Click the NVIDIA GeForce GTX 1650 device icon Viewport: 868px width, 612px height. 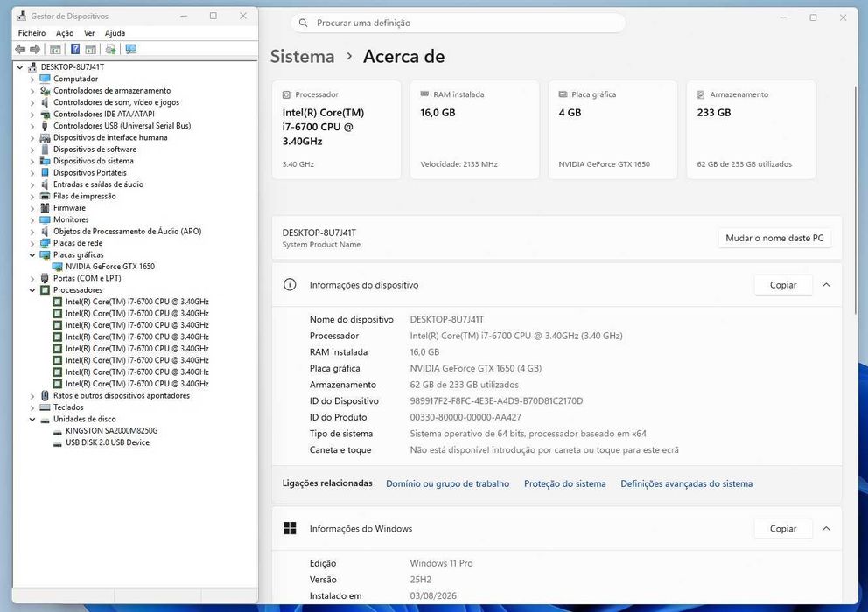tap(57, 266)
